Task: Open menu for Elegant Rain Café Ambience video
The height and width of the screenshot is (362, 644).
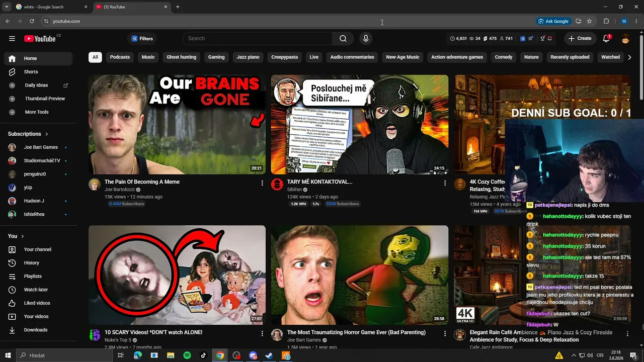Action: pos(627,333)
